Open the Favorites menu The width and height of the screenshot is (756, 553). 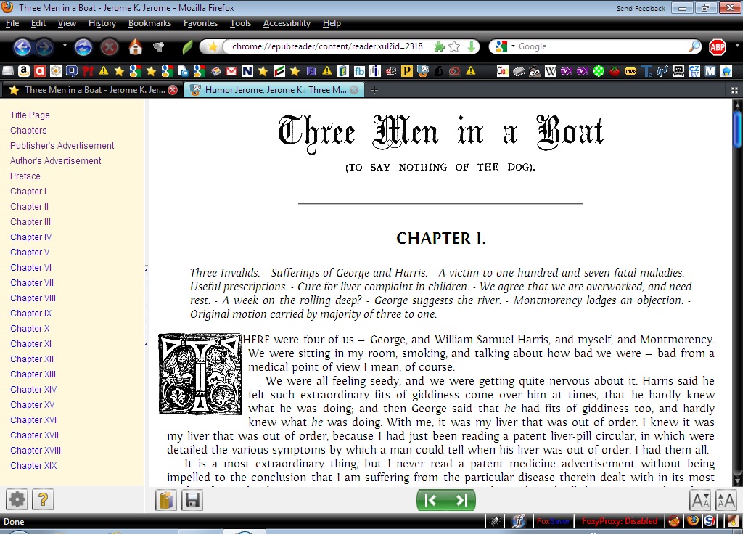(x=200, y=23)
